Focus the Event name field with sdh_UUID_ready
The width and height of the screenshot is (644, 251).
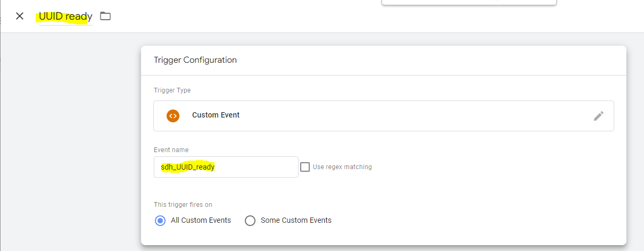click(226, 167)
